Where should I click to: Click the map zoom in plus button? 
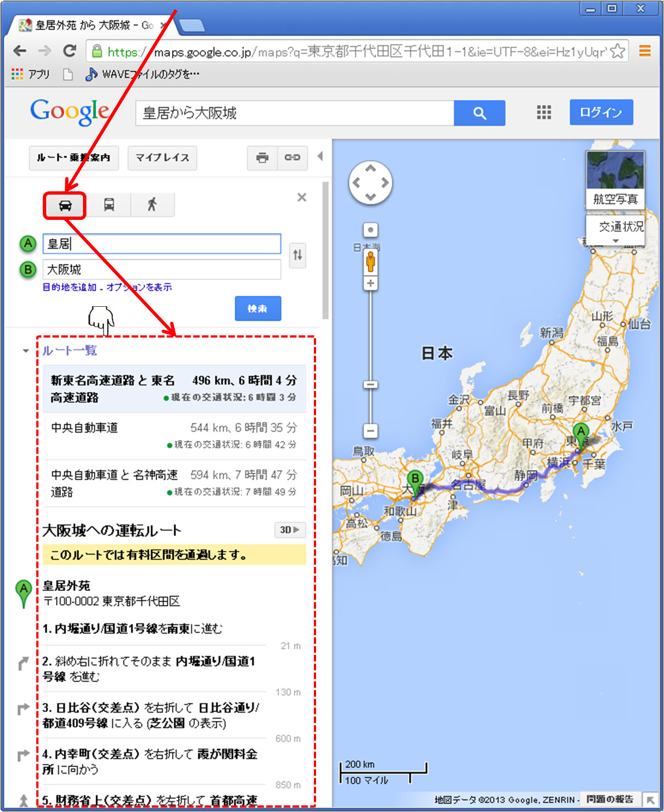coord(370,284)
